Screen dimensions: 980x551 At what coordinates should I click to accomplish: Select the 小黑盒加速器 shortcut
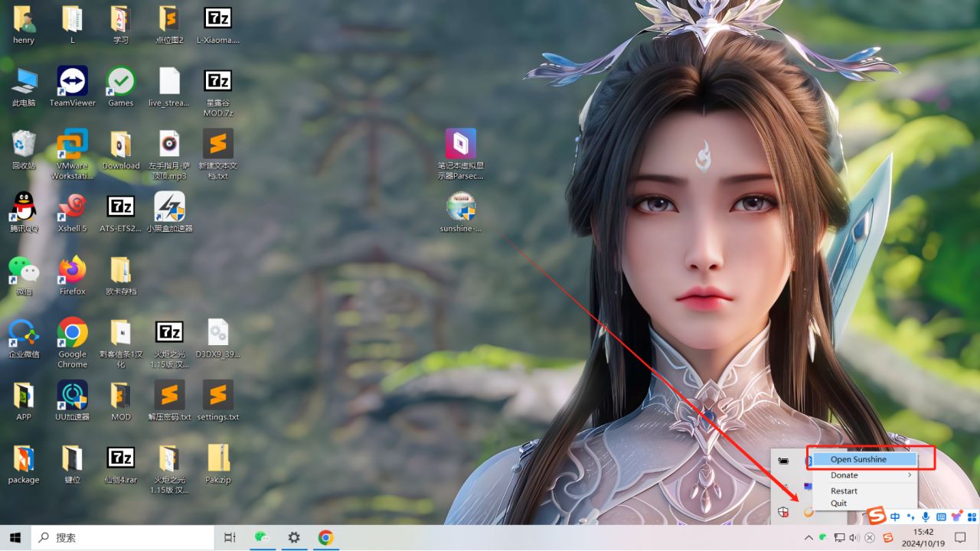(169, 213)
